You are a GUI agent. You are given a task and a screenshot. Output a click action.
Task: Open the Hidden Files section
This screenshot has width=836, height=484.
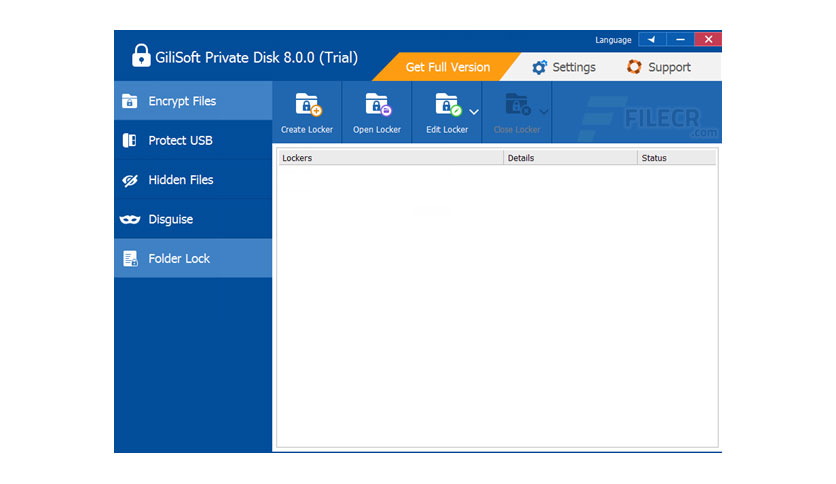point(193,180)
